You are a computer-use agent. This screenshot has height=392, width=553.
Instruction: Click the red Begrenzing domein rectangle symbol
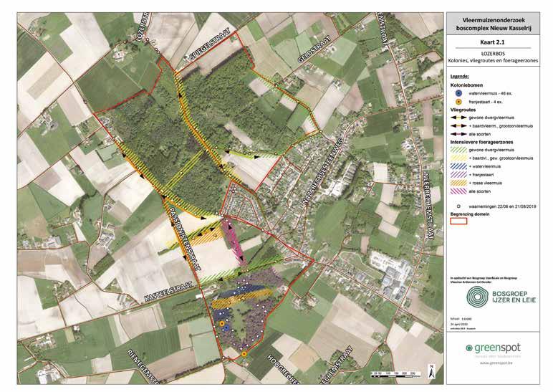click(458, 221)
